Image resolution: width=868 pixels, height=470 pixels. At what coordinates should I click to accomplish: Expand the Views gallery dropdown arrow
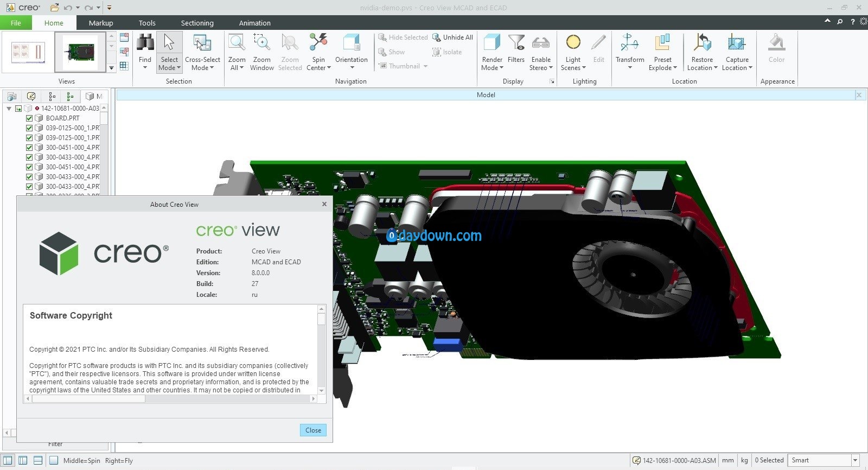111,68
